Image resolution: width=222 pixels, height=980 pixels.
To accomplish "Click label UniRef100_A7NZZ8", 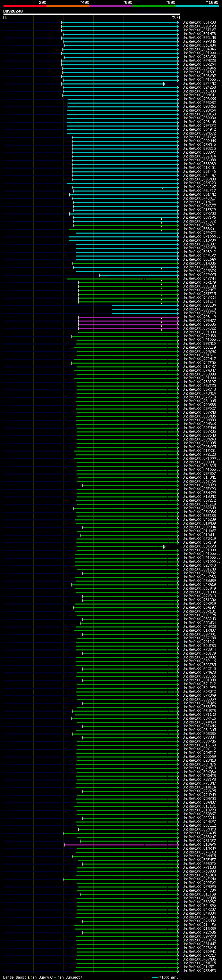I will coord(199,61).
